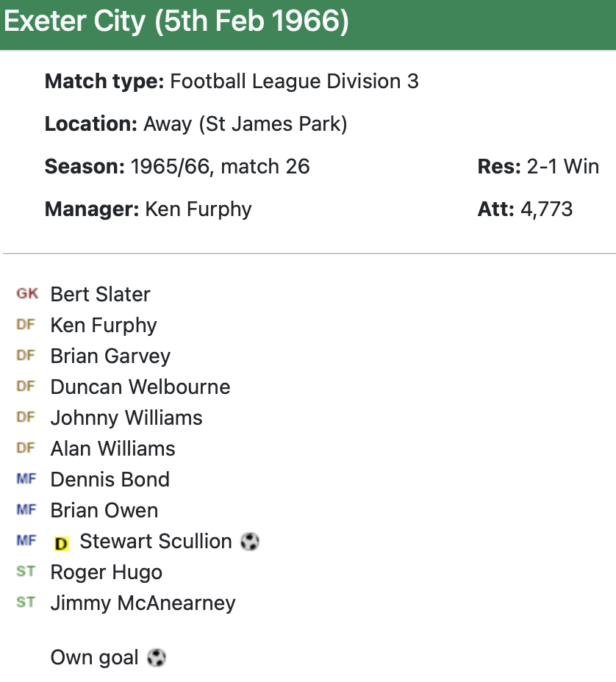The height and width of the screenshot is (682, 616).
Task: Open Ken Furphy in the lineup list
Action: point(104,325)
